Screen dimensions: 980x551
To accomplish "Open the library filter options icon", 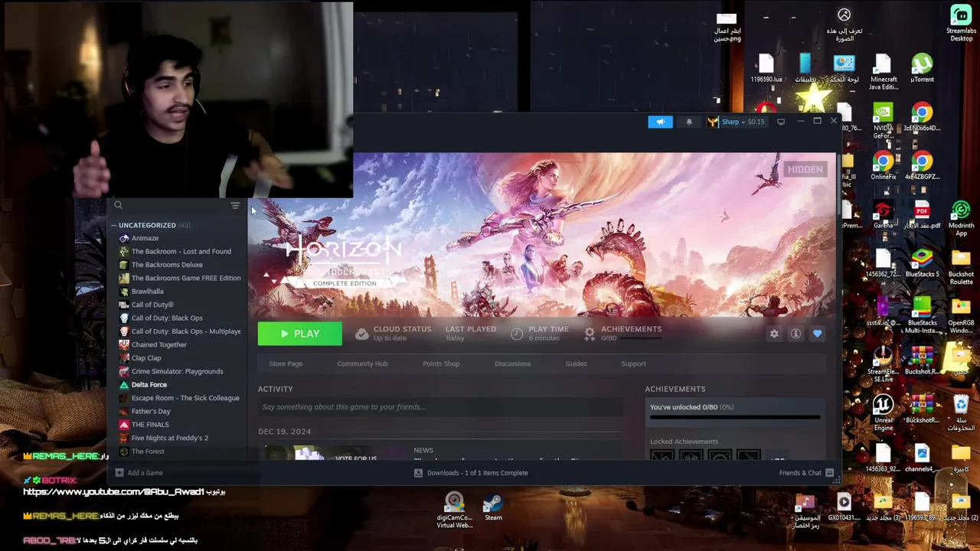I will pyautogui.click(x=235, y=205).
